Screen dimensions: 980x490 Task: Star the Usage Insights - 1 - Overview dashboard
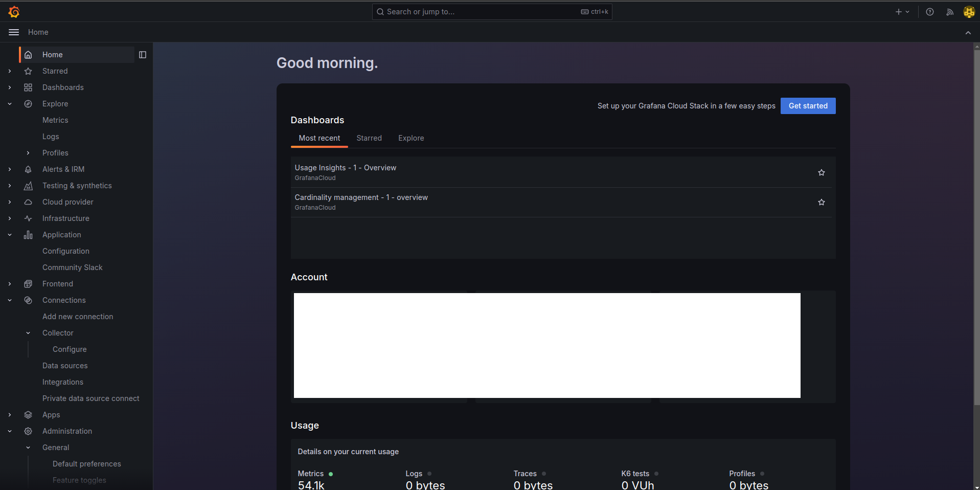(x=821, y=172)
